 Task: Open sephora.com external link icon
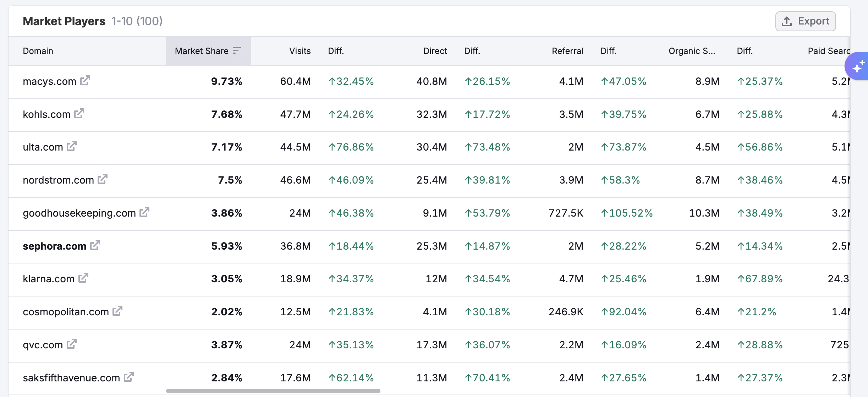click(95, 245)
